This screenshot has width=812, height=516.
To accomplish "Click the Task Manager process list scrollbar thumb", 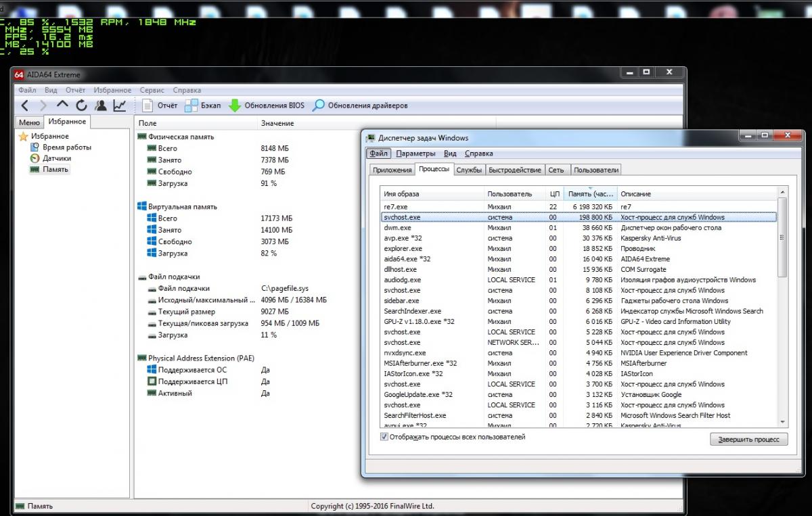I will [x=782, y=237].
